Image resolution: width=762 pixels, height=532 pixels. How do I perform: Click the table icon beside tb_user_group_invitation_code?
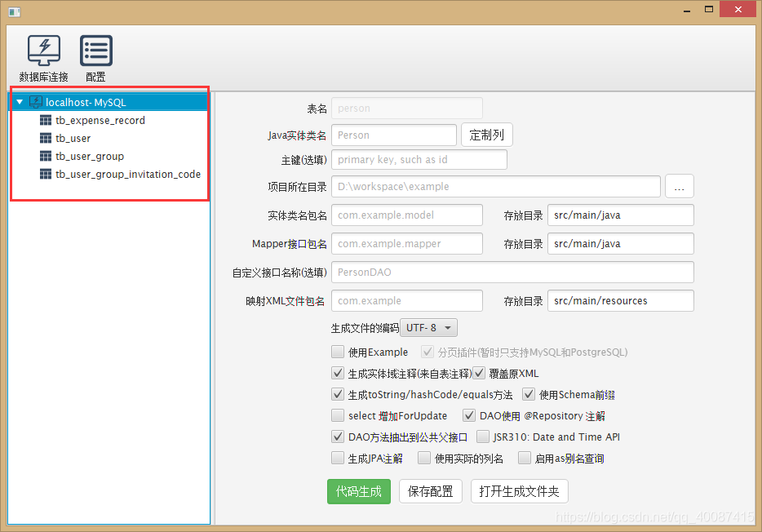click(x=47, y=174)
